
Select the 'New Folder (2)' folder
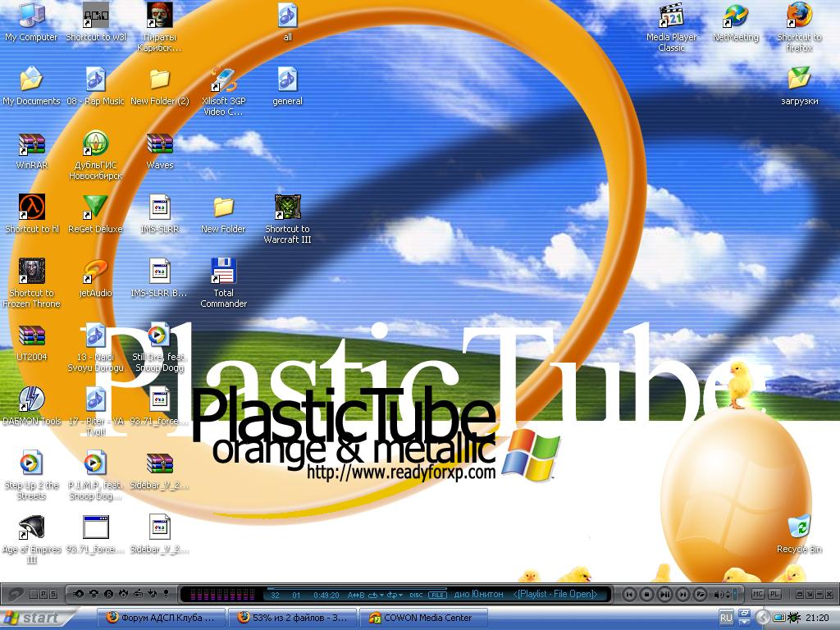[160, 85]
